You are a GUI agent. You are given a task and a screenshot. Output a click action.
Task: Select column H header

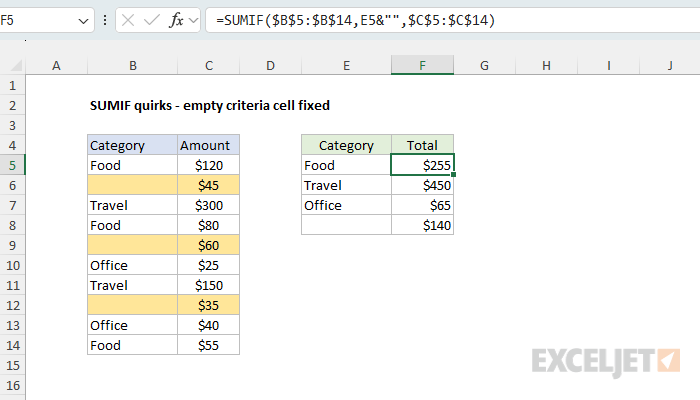coord(546,66)
